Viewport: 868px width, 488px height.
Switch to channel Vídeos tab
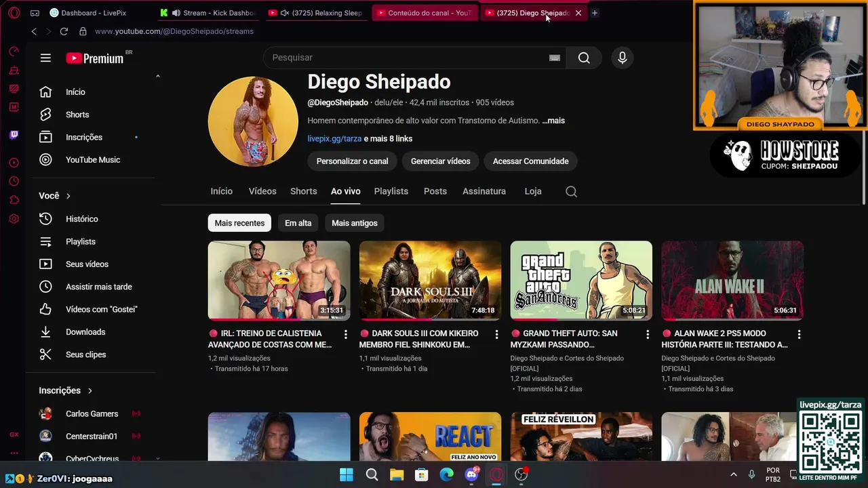coord(262,191)
